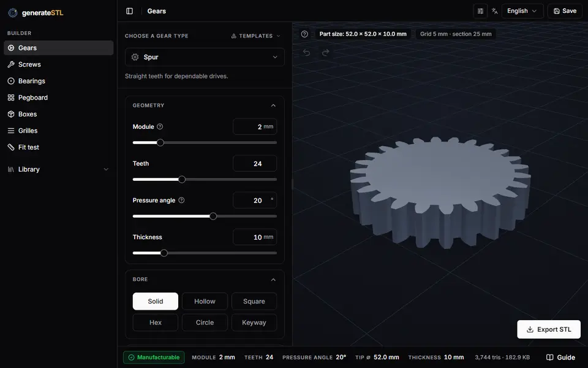Select the Keyway bore option

click(254, 322)
